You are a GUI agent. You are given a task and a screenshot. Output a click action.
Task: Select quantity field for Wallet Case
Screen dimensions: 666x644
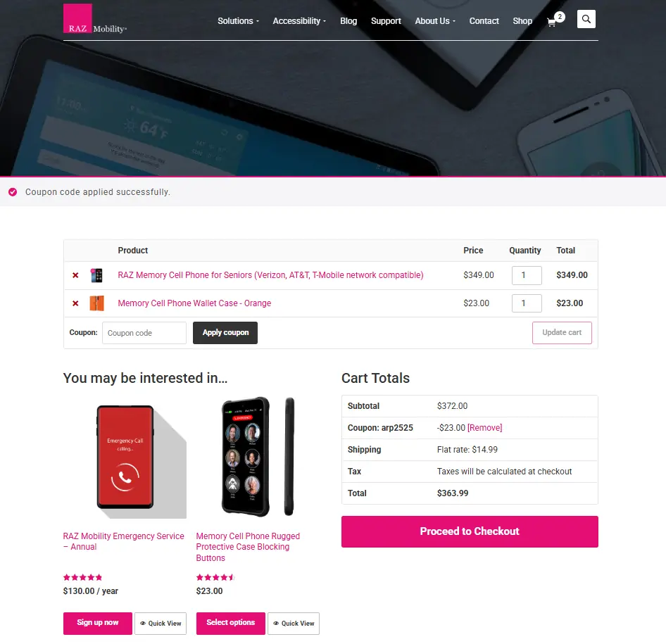coord(527,303)
